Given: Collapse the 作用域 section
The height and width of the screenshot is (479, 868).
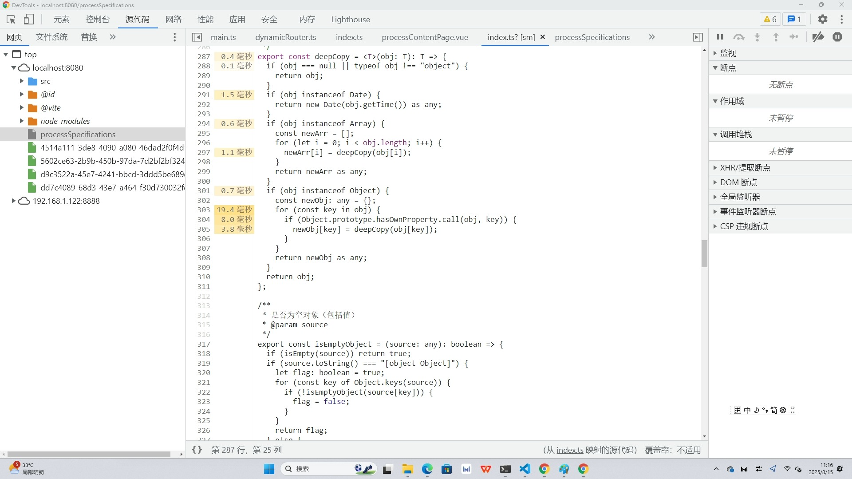Looking at the screenshot, I should pyautogui.click(x=780, y=101).
